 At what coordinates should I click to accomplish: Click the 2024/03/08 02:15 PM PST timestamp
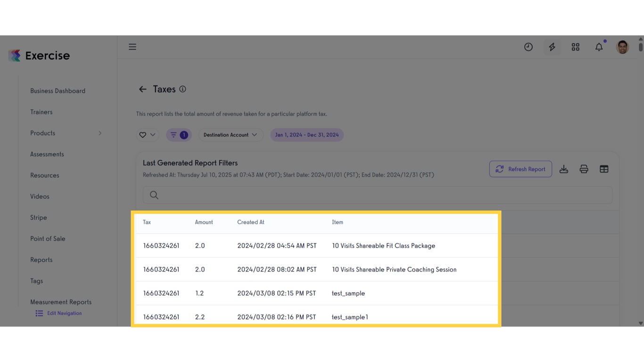[277, 293]
